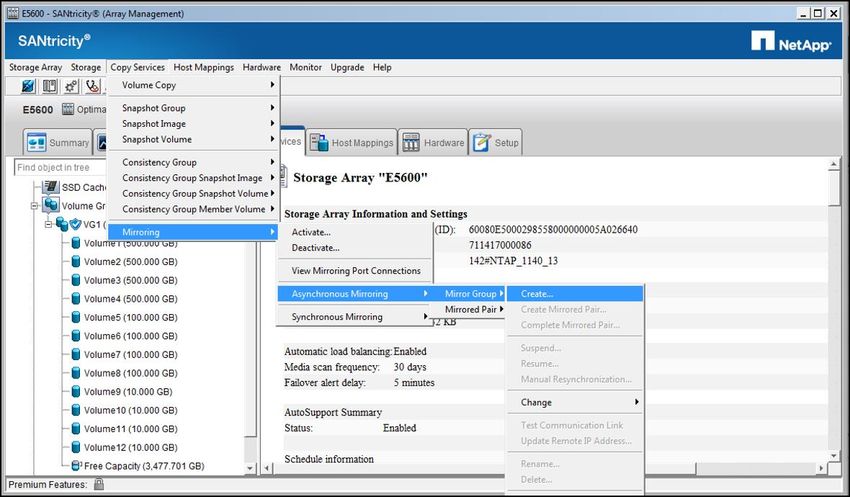Click the Volume9 cylinder icon

(x=76, y=392)
